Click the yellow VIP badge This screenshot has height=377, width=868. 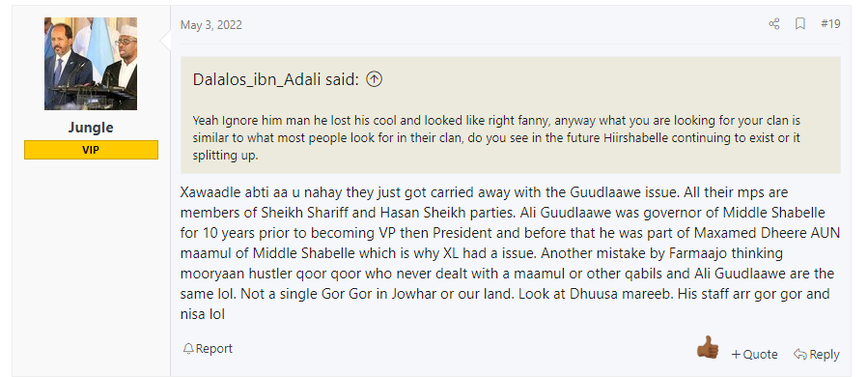[91, 150]
